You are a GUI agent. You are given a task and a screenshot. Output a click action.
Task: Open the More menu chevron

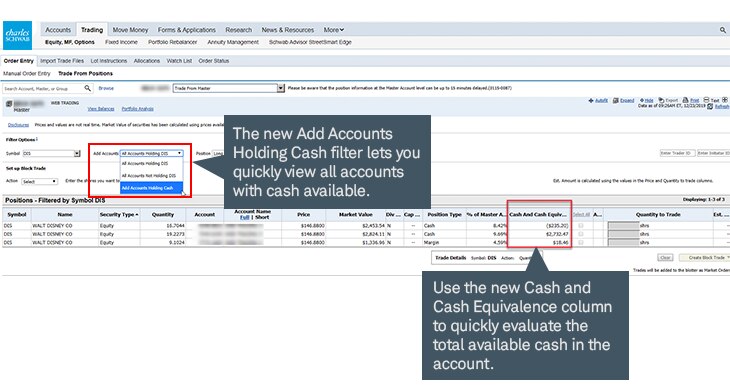coord(342,30)
